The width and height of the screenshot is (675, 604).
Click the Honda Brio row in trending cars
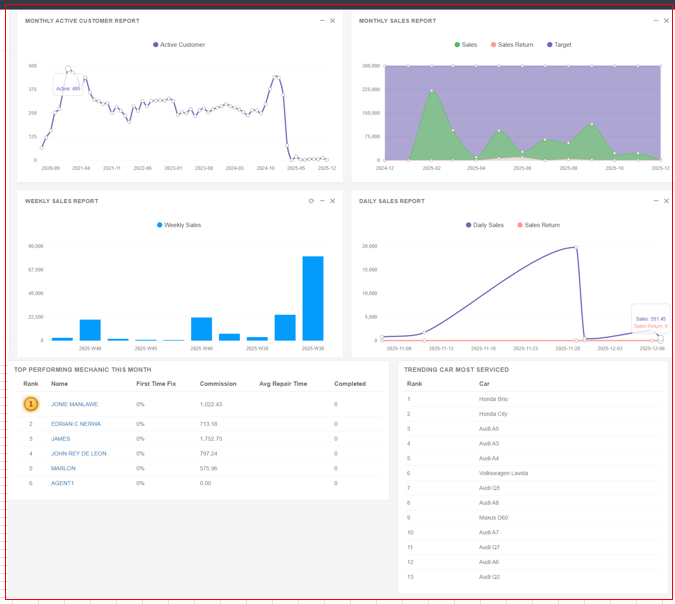(x=494, y=399)
